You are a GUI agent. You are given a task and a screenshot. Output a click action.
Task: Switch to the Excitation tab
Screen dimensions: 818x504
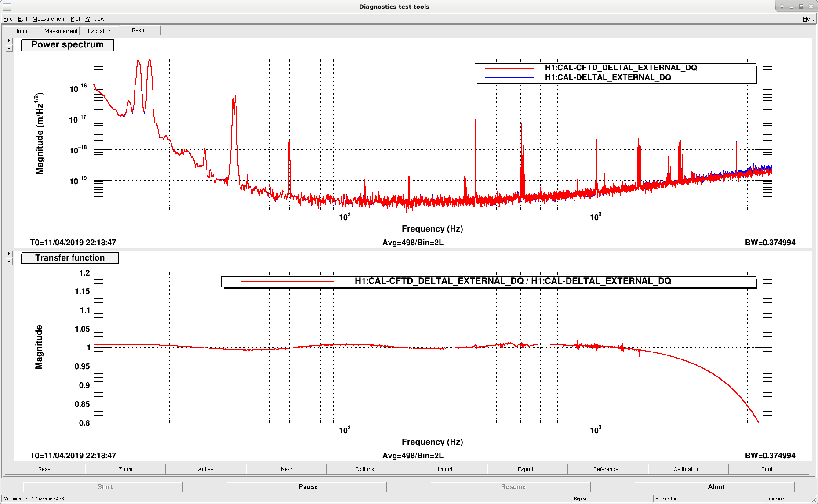click(99, 31)
